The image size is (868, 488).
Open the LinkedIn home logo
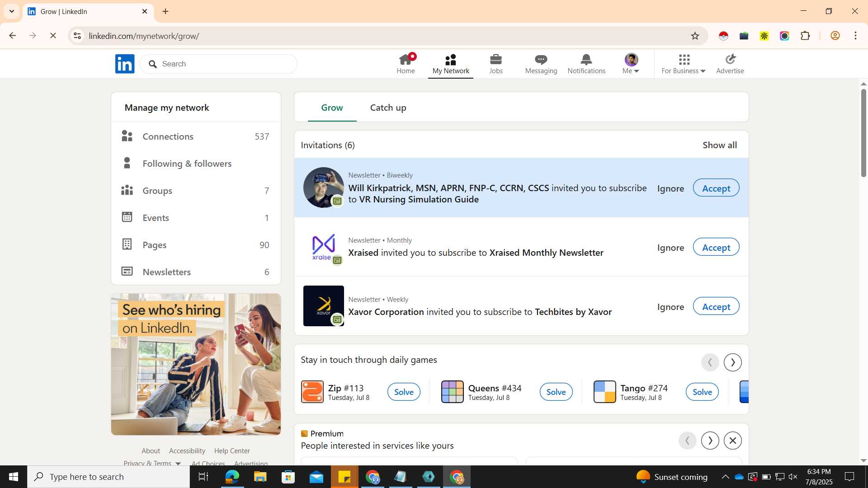pos(125,64)
